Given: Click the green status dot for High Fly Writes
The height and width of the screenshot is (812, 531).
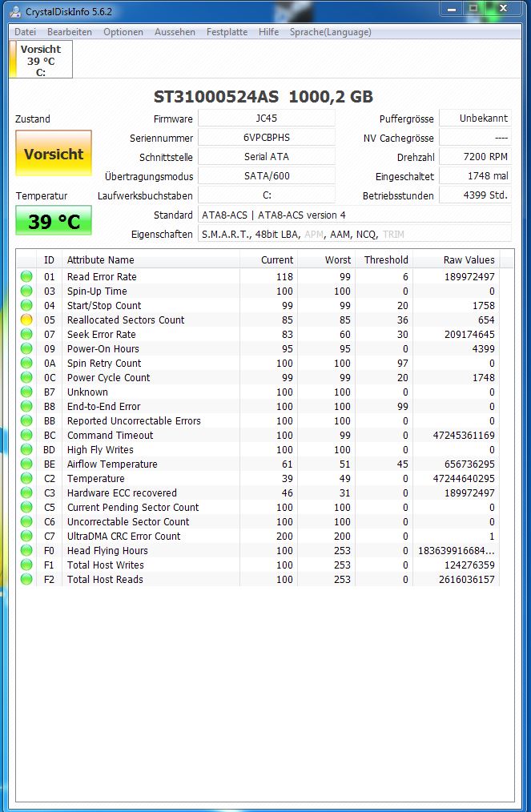Looking at the screenshot, I should coord(26,450).
